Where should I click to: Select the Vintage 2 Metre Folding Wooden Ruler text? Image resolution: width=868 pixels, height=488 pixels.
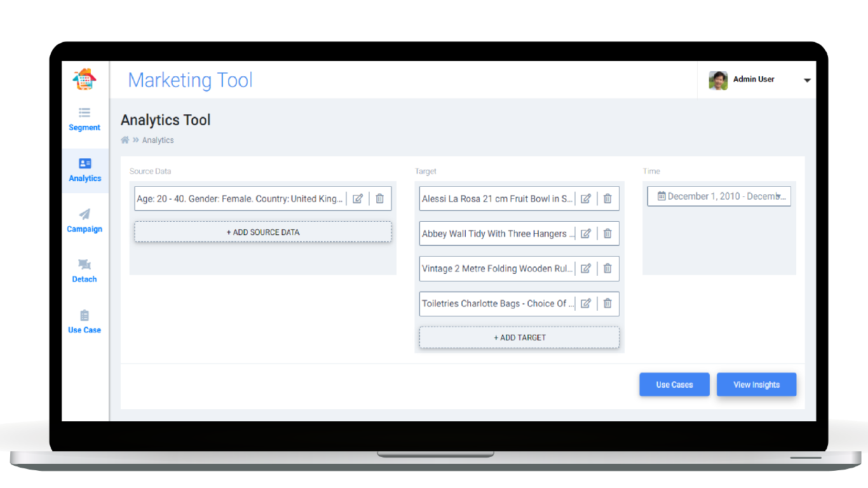[498, 269]
